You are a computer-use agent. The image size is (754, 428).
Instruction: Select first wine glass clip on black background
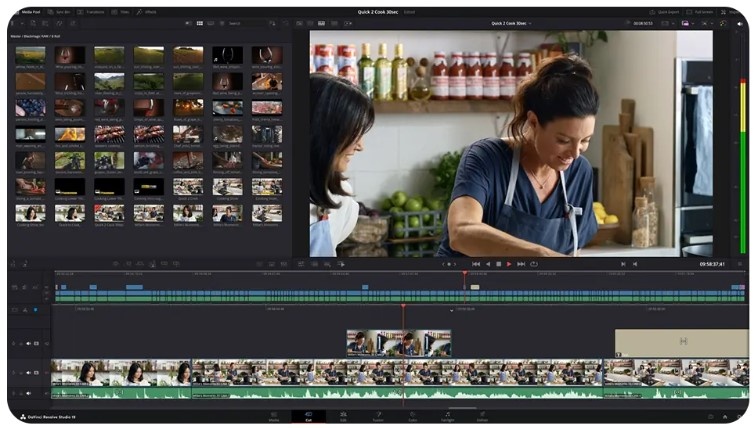[x=227, y=55]
